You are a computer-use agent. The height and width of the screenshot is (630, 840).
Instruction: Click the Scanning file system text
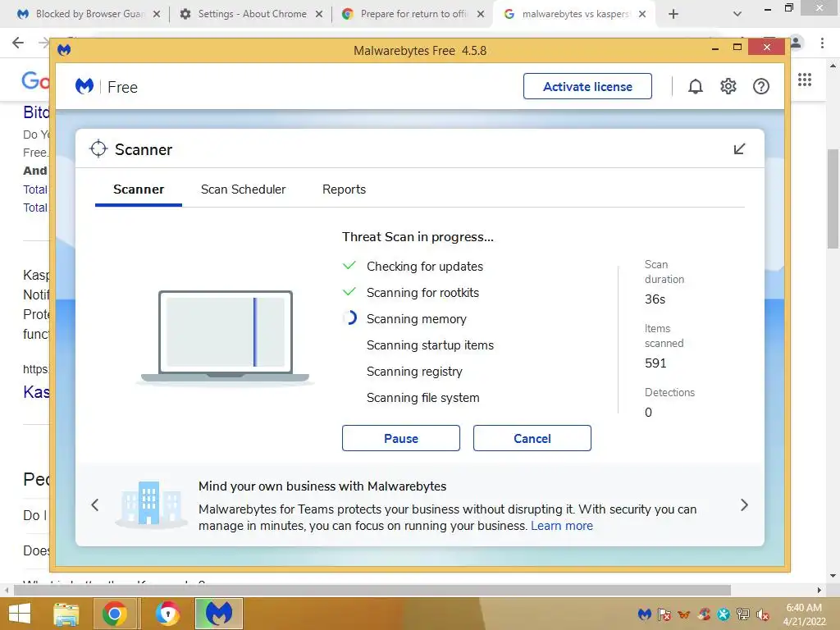422,398
